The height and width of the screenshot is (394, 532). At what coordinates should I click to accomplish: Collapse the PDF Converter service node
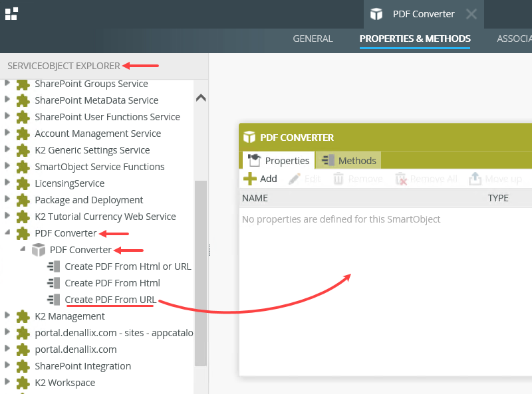(x=7, y=233)
